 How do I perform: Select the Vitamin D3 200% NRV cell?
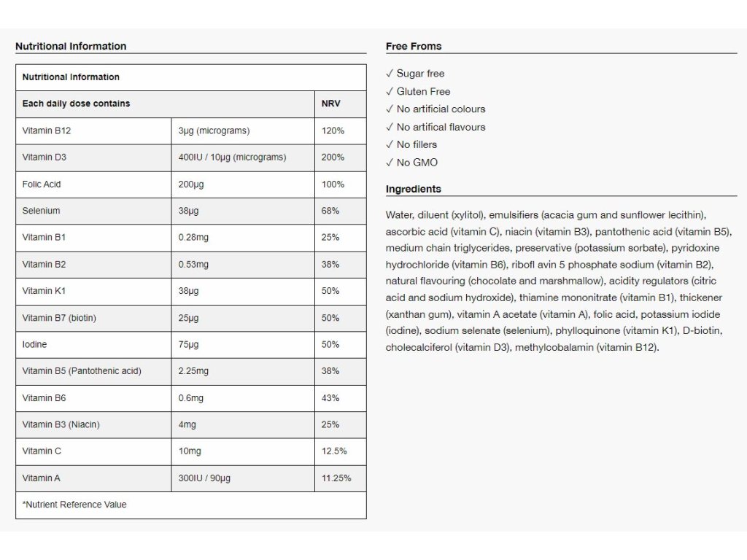[x=341, y=157]
